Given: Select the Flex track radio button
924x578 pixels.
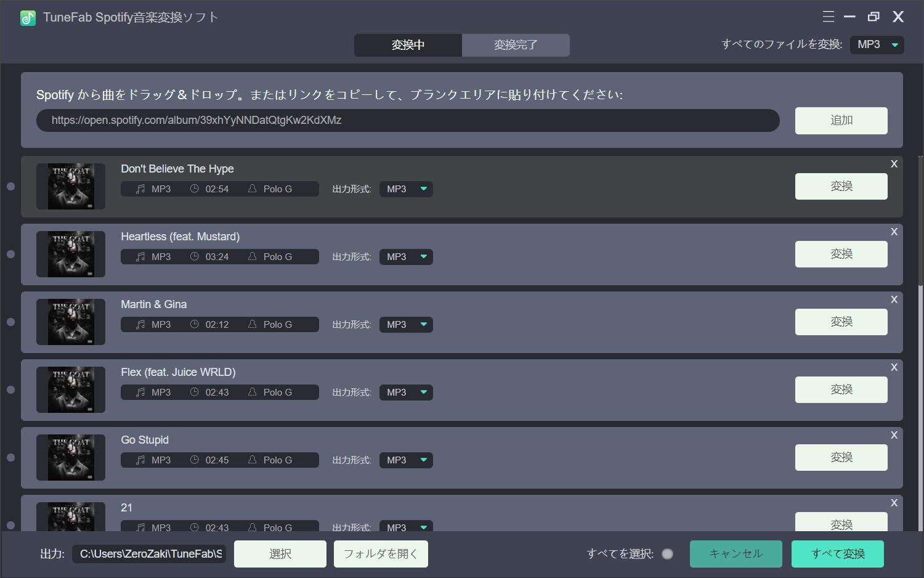Looking at the screenshot, I should (10, 389).
